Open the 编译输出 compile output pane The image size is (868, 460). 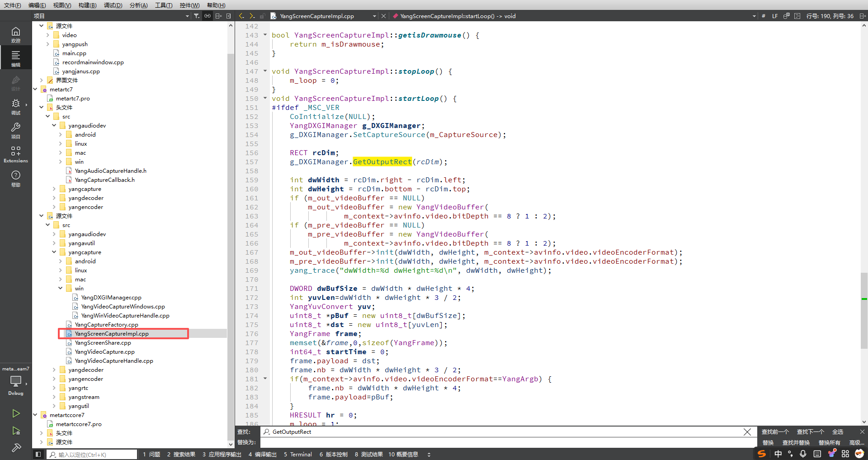click(x=262, y=455)
